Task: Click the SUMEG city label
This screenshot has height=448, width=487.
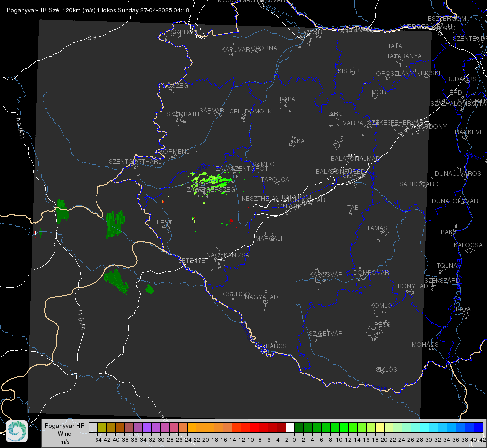Action: coord(263,164)
